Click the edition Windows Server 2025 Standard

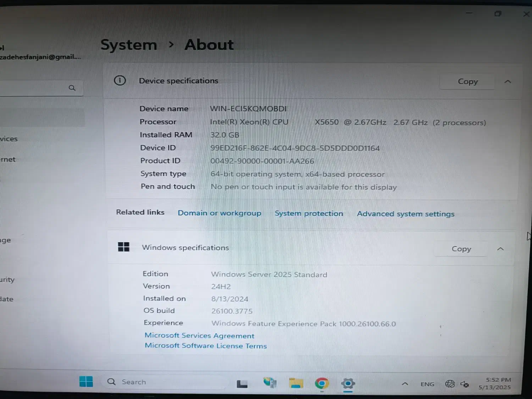pos(269,274)
